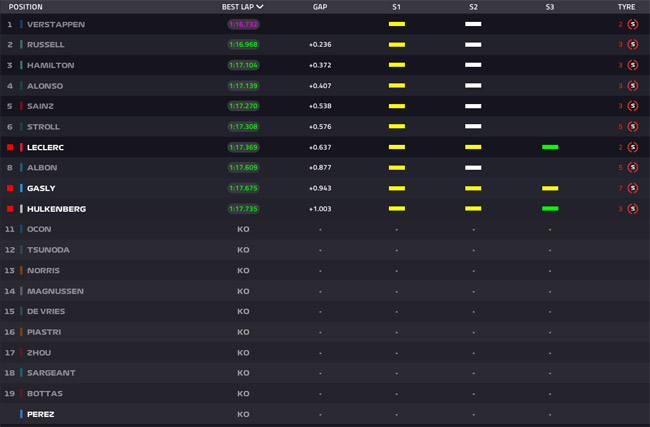Screen dimensions: 650x427
Task: Click the soft tyre icon in Verstappen's row
Action: pos(633,24)
